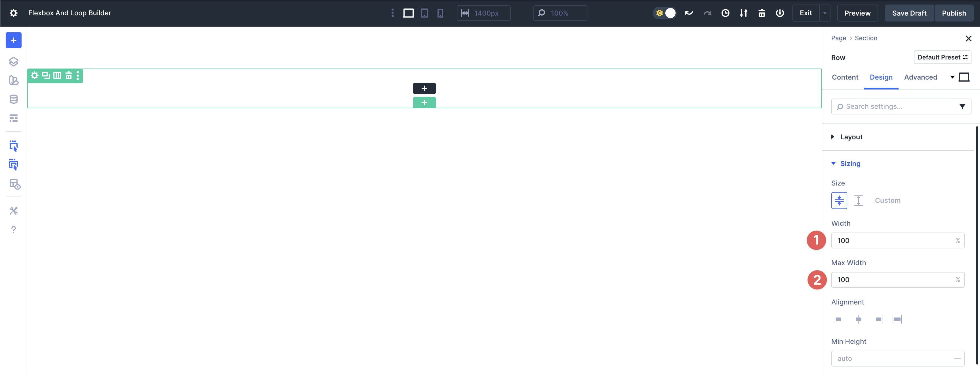Click the Publish button
Image resolution: width=980 pixels, height=375 pixels.
click(x=954, y=13)
